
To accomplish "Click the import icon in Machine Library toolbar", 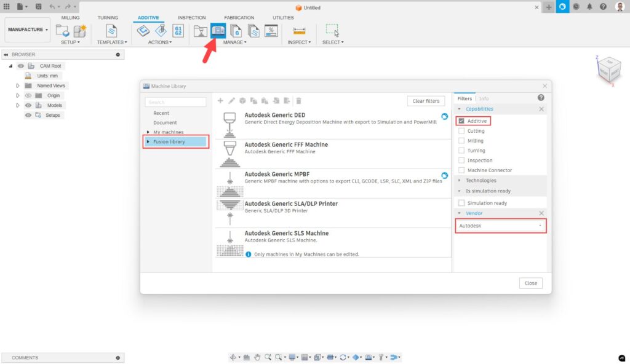I will 276,101.
